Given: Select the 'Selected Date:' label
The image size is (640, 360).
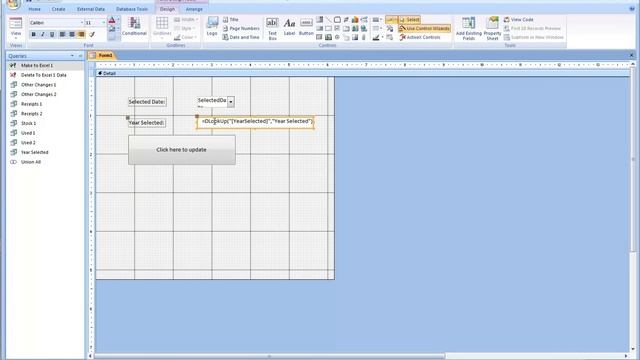Looking at the screenshot, I should [147, 102].
